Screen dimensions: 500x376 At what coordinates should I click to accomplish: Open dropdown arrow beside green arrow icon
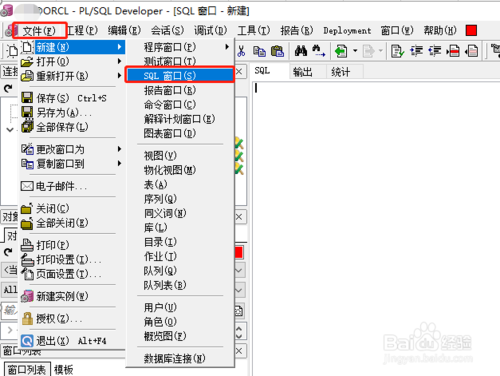[355, 51]
